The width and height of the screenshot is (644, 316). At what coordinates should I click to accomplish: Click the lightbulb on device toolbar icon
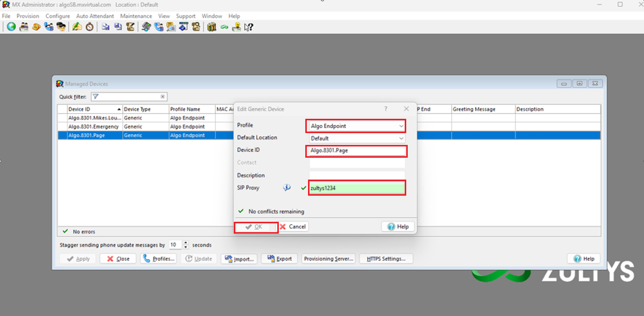tap(237, 27)
